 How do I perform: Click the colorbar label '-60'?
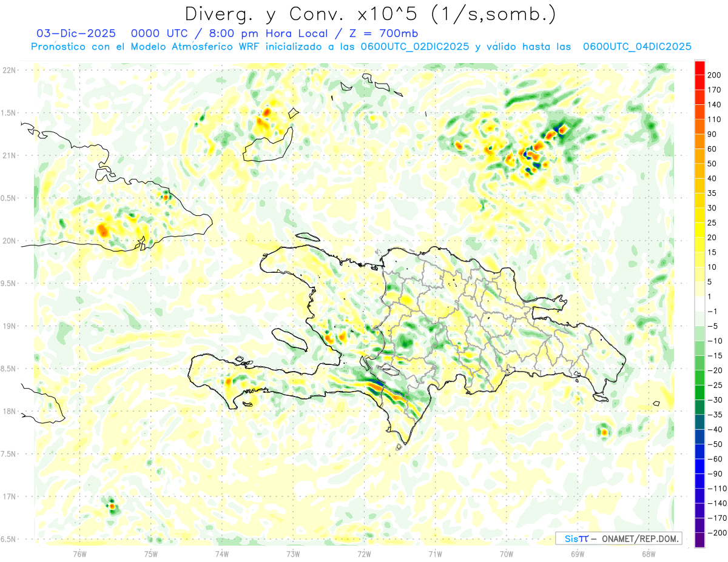(x=715, y=459)
